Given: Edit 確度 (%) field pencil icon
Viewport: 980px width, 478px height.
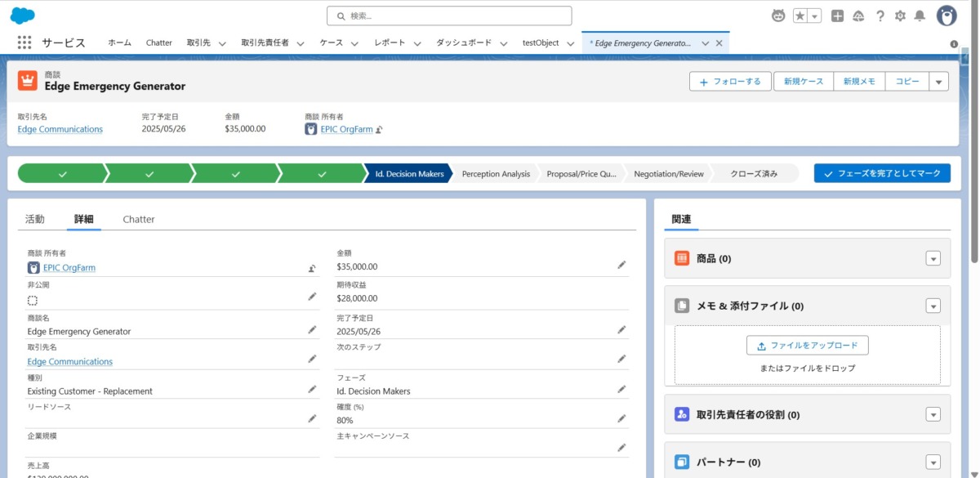Looking at the screenshot, I should click(x=621, y=418).
